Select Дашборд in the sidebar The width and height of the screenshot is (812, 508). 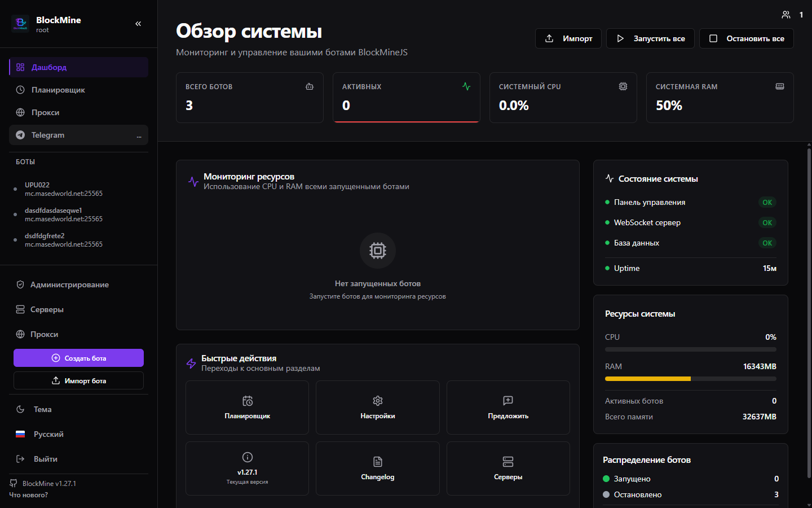[78, 67]
